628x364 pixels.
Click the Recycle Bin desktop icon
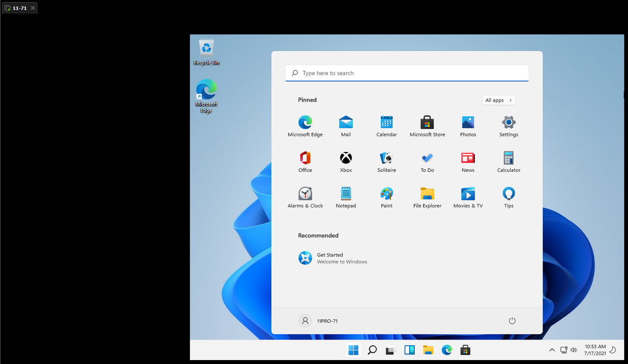pyautogui.click(x=207, y=52)
